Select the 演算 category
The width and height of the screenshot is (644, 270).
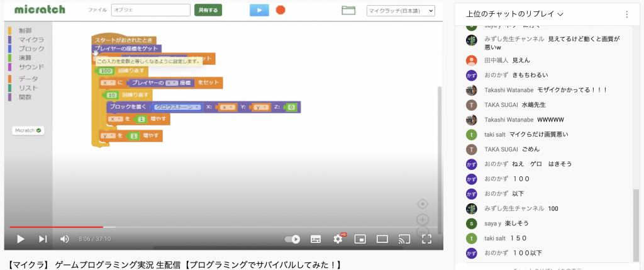25,57
